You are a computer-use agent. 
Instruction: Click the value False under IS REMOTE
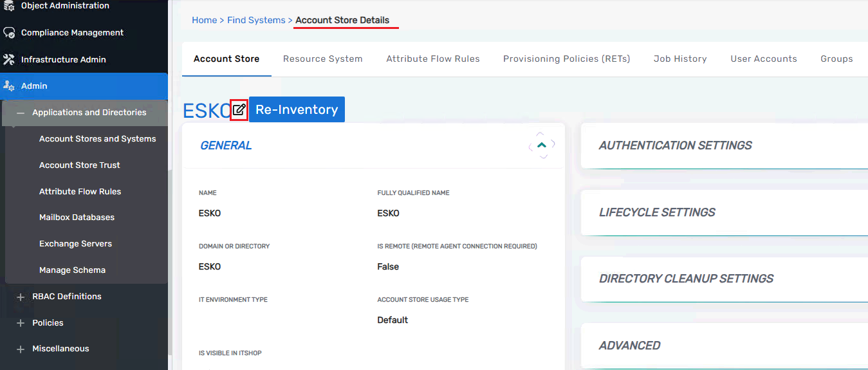pos(388,266)
